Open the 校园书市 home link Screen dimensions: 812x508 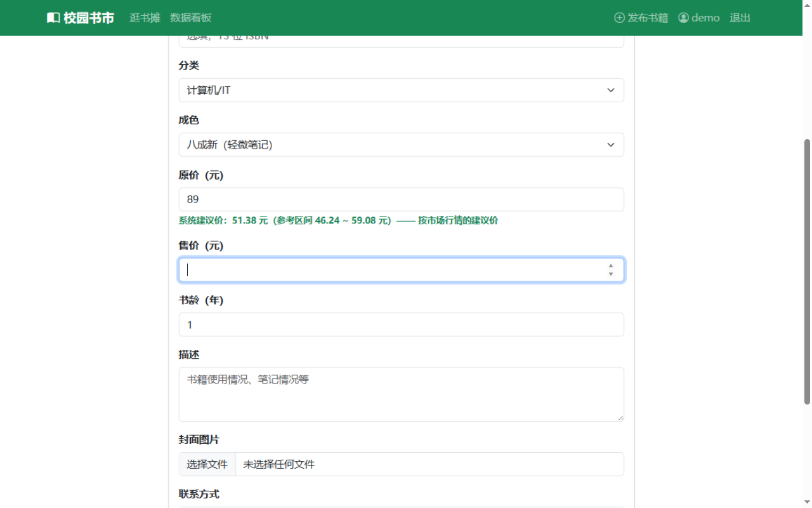[81, 18]
